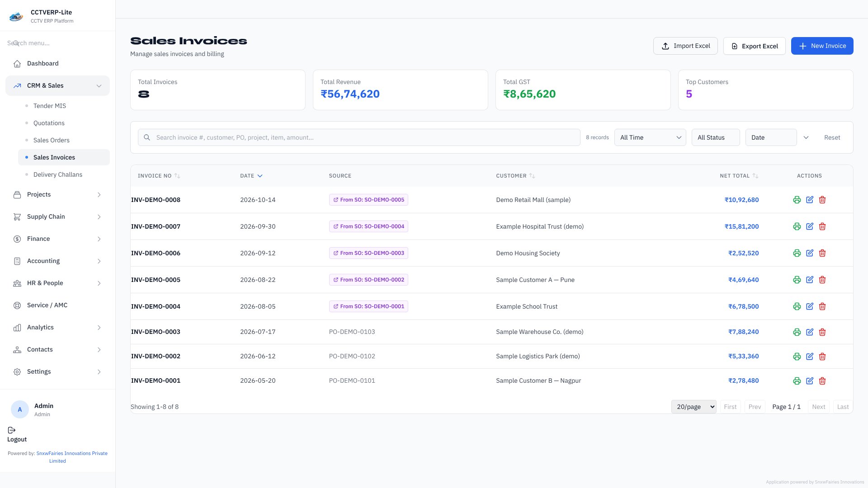
Task: Edit invoice INV-DEMO-0006
Action: (x=810, y=253)
